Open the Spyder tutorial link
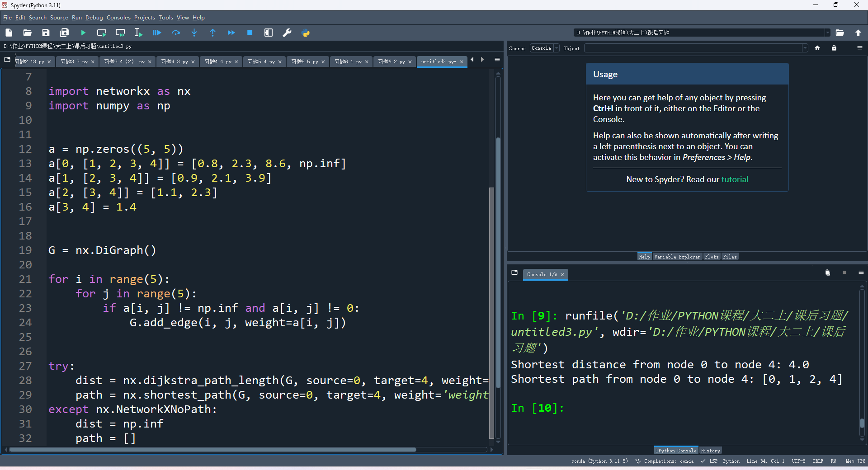The image size is (868, 470). (x=735, y=179)
